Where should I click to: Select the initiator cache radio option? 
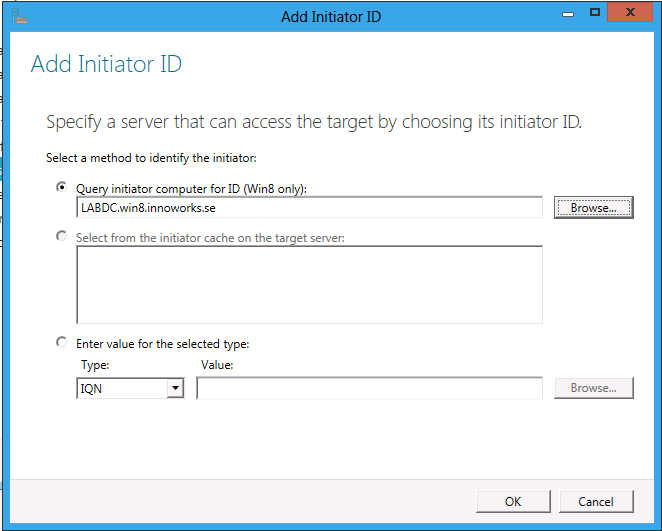[x=62, y=236]
